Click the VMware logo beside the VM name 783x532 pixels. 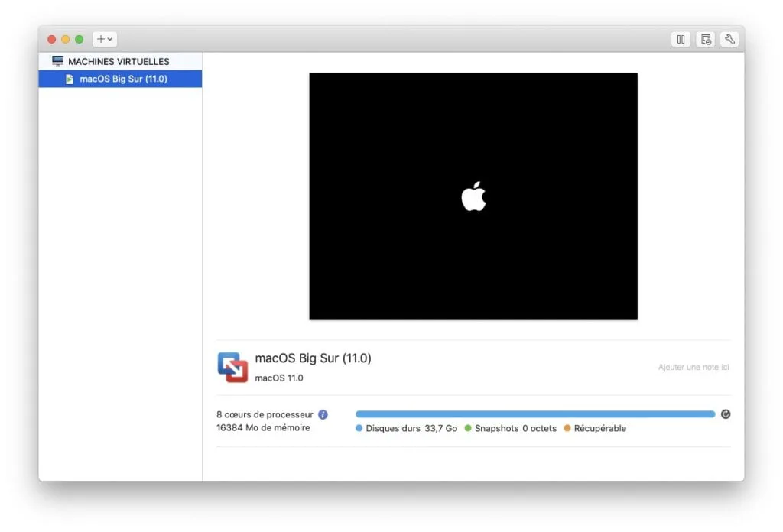click(x=232, y=367)
